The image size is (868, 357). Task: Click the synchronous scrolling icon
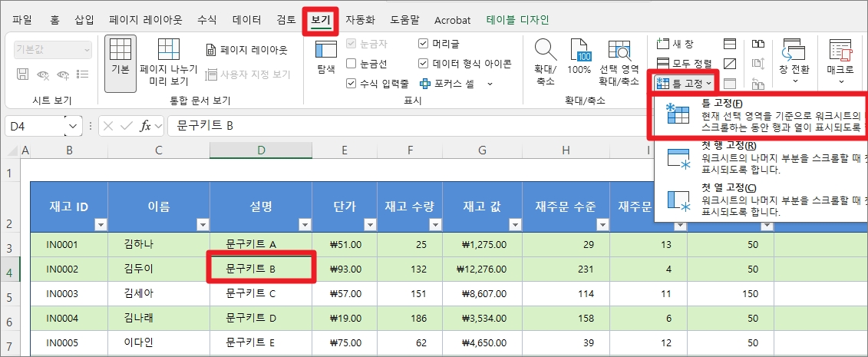[x=757, y=64]
